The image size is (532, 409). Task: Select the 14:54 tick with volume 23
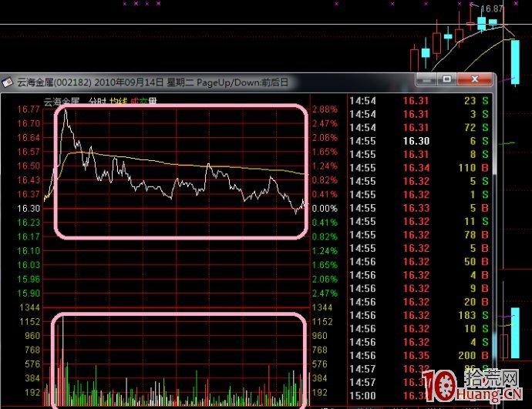[x=419, y=101]
